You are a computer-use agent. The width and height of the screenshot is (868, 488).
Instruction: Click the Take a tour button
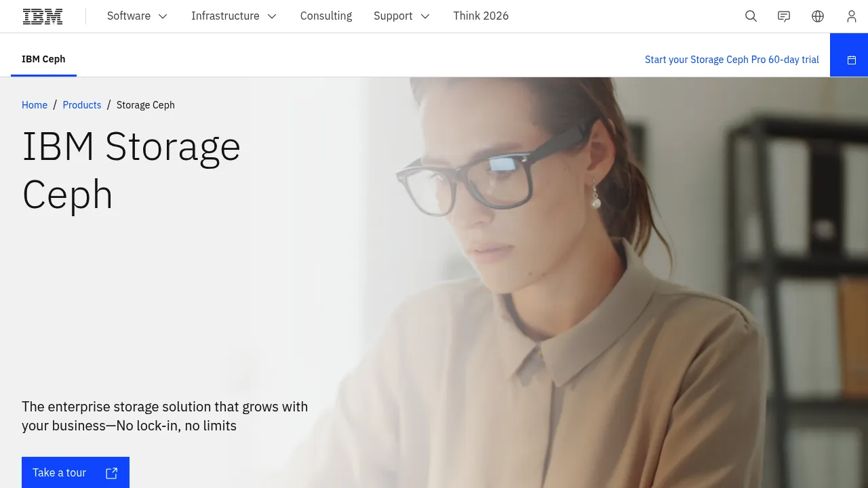[x=75, y=472]
